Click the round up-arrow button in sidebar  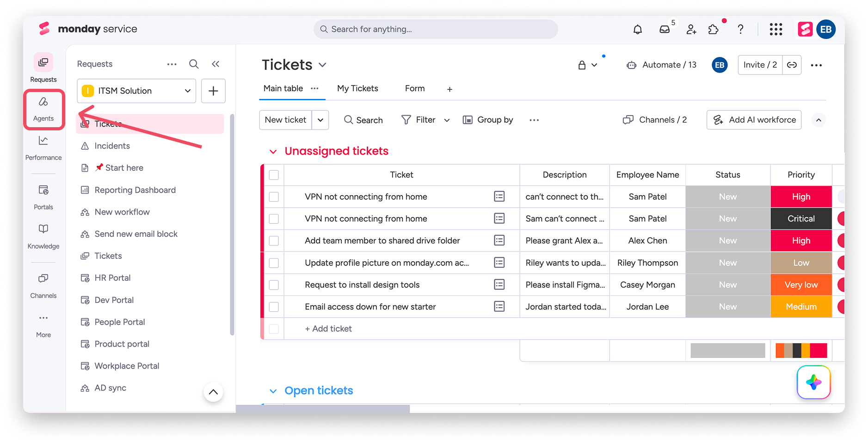tap(213, 392)
